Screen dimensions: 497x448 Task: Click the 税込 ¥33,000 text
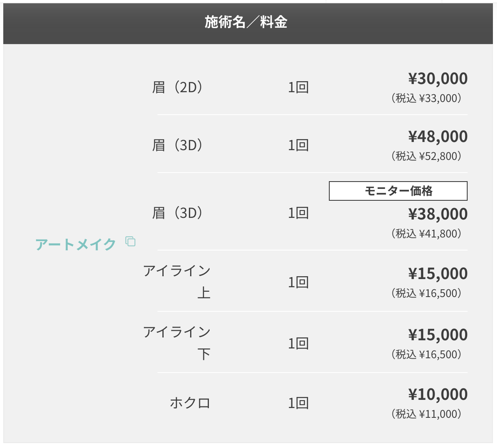pos(426,98)
